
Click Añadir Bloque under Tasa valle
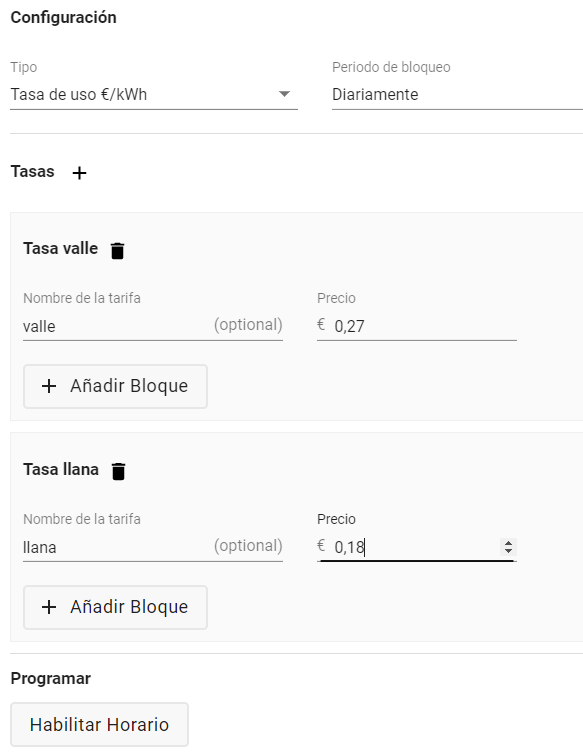(x=115, y=386)
